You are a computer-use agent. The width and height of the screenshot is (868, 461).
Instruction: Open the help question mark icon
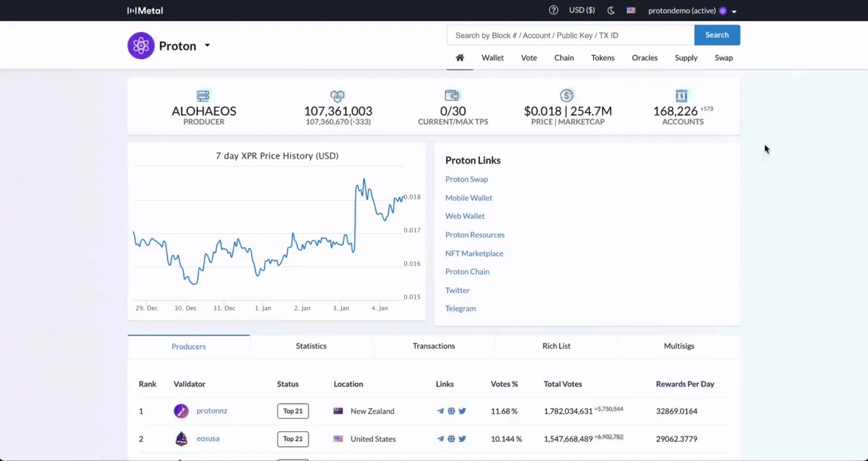coord(553,10)
